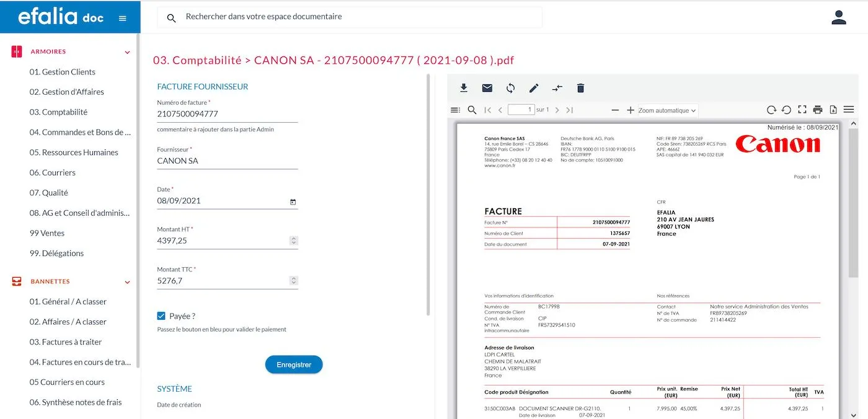
Task: Collapse the BANNETTES section
Action: pos(127,281)
